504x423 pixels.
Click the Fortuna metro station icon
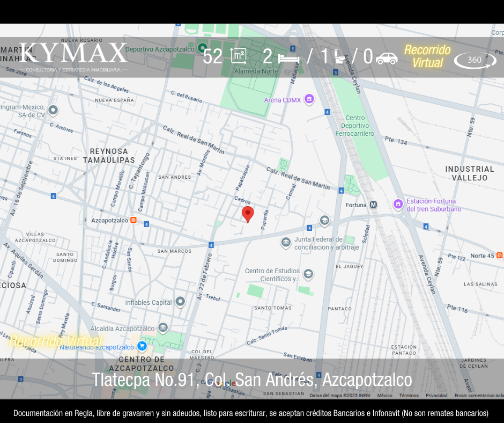373,205
